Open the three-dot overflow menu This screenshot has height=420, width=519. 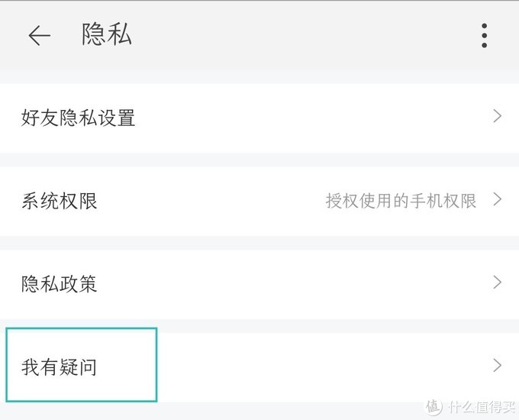(484, 36)
